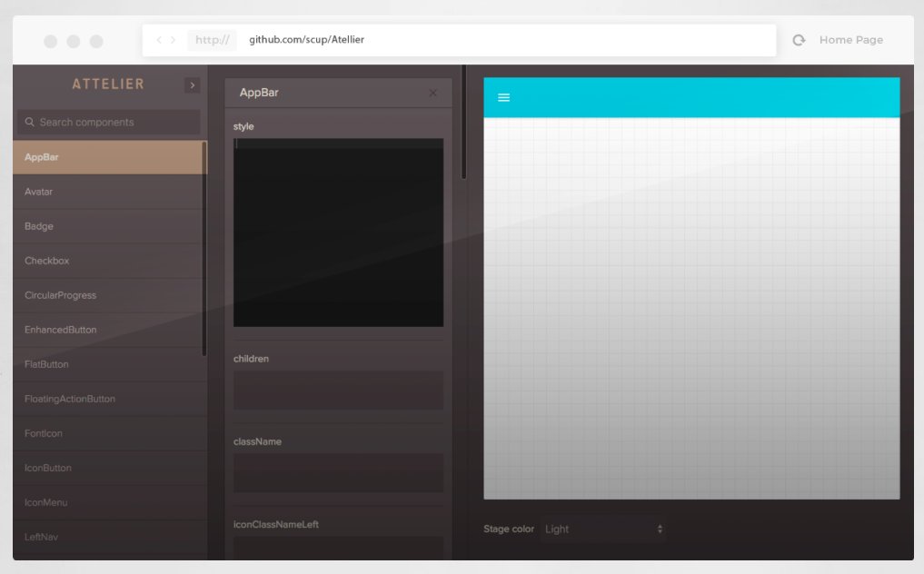Select the LeftNav component
The image size is (924, 574).
point(110,538)
